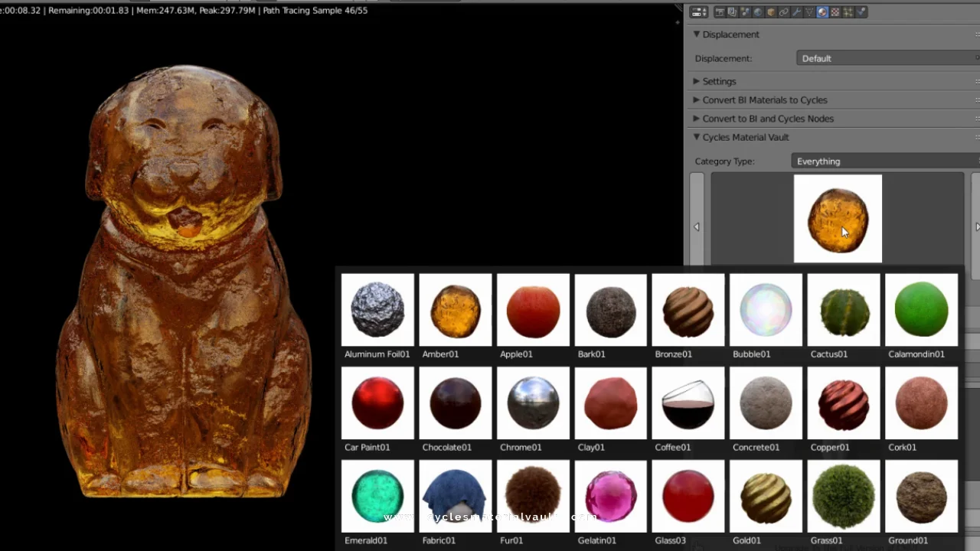Open the Material sphere properties icon

click(822, 11)
